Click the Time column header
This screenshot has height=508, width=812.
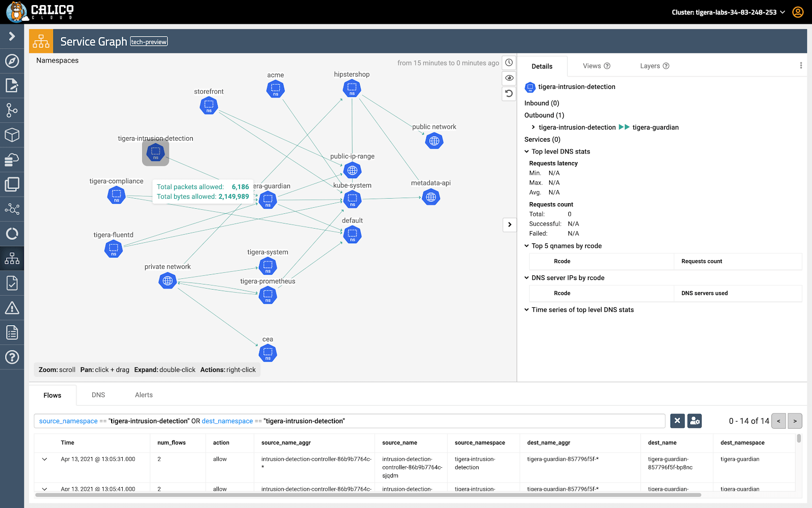[x=67, y=443]
